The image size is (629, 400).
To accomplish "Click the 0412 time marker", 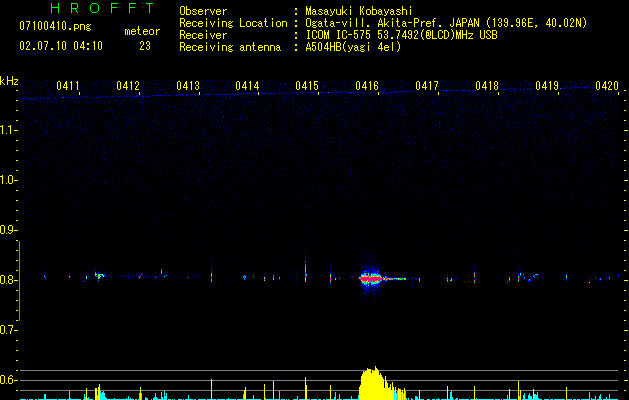I will pos(128,86).
